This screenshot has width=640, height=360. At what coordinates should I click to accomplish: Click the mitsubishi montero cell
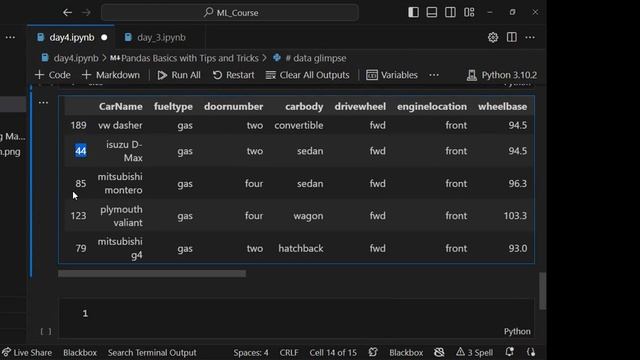click(120, 183)
